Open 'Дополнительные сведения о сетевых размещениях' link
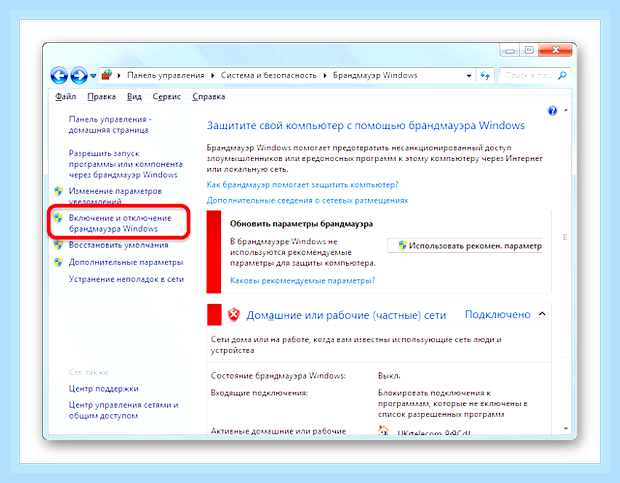Viewport: 620px width, 483px height. point(307,200)
